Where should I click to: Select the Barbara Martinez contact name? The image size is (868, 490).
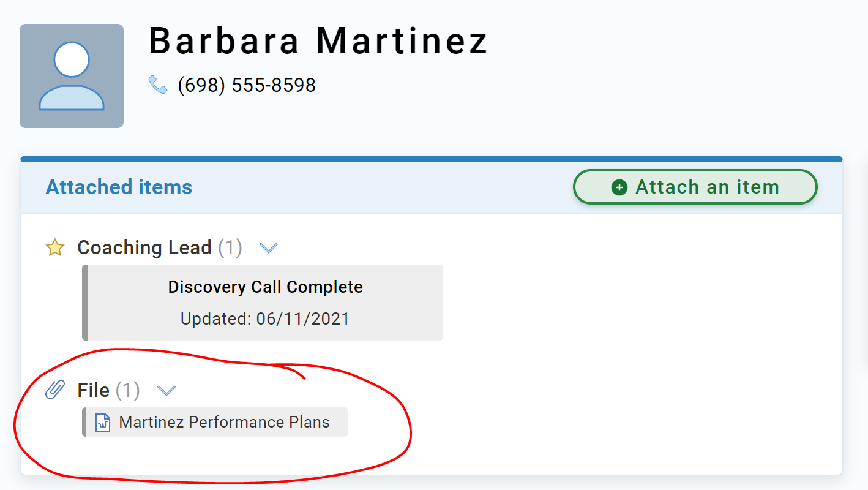click(x=318, y=41)
